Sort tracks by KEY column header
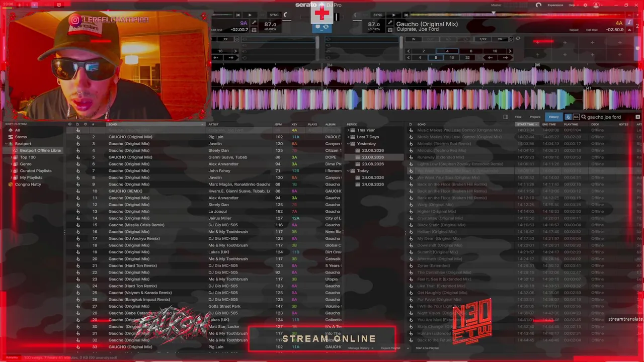Viewport: 644px width, 362px height. pyautogui.click(x=295, y=124)
